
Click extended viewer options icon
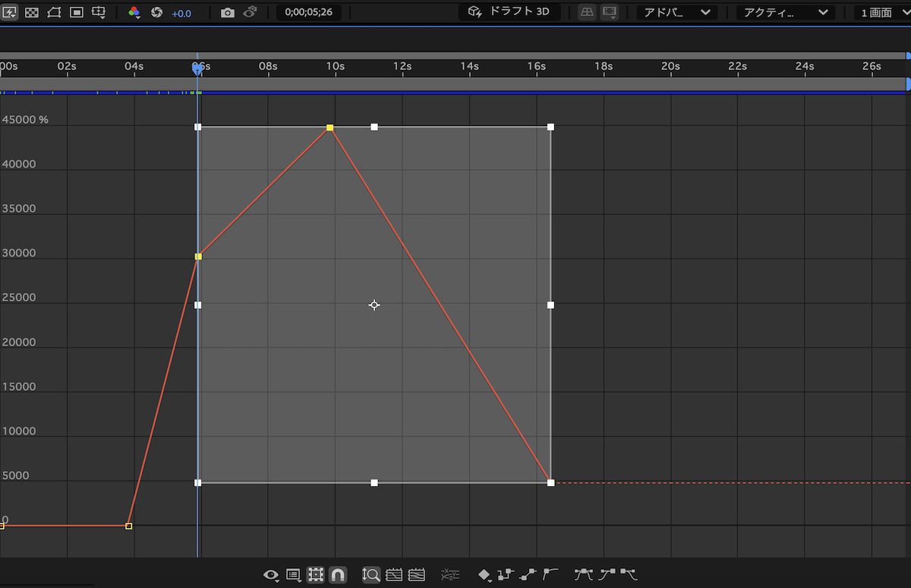(x=609, y=12)
